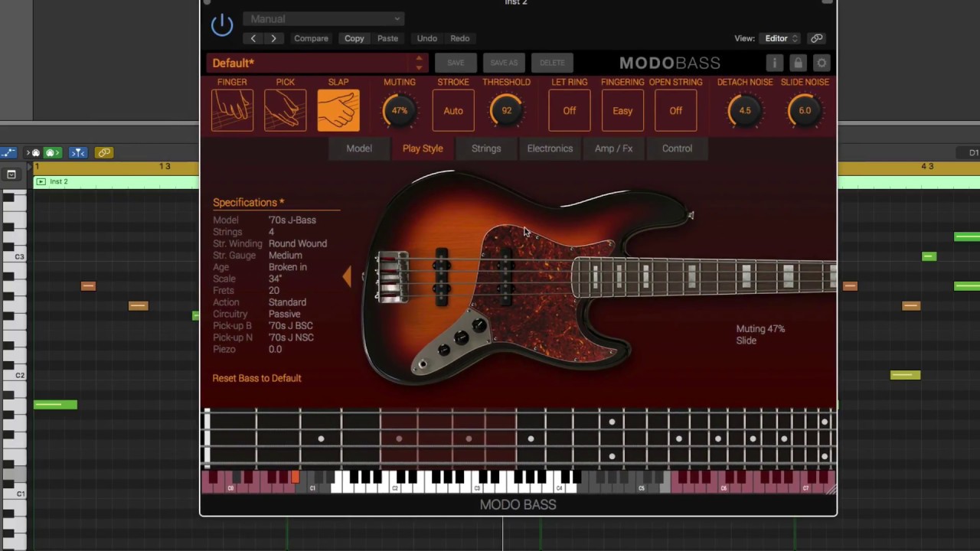Open MODO BASS settings gear icon
The image size is (980, 551).
[x=822, y=63]
